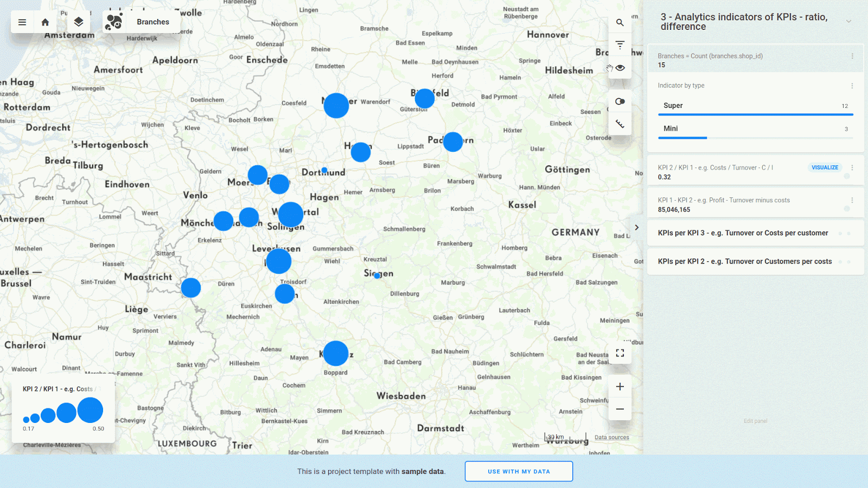Toggle the eye visibility control
The height and width of the screenshot is (488, 868).
click(620, 68)
